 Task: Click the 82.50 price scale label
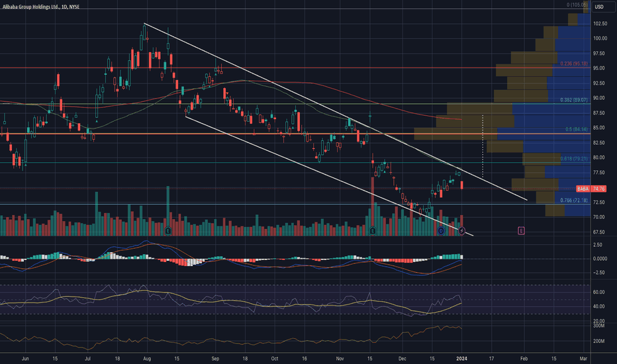[x=599, y=143]
